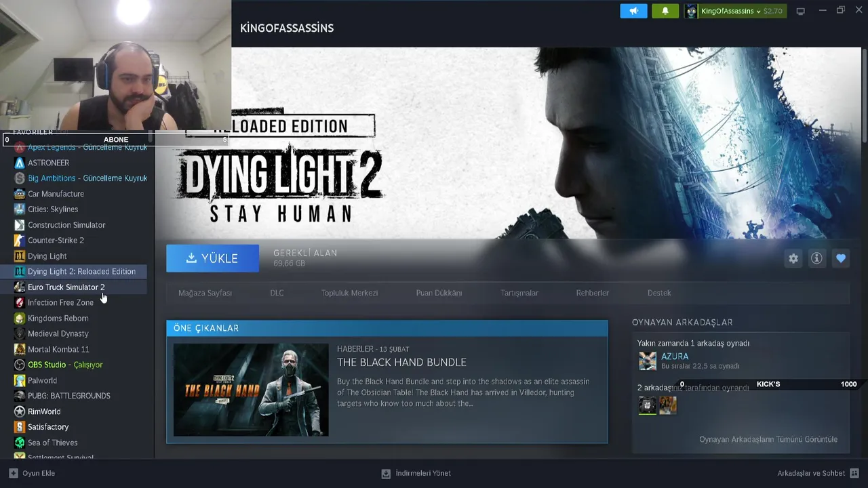Open the Rehberler tab
This screenshot has width=868, height=488.
(592, 293)
